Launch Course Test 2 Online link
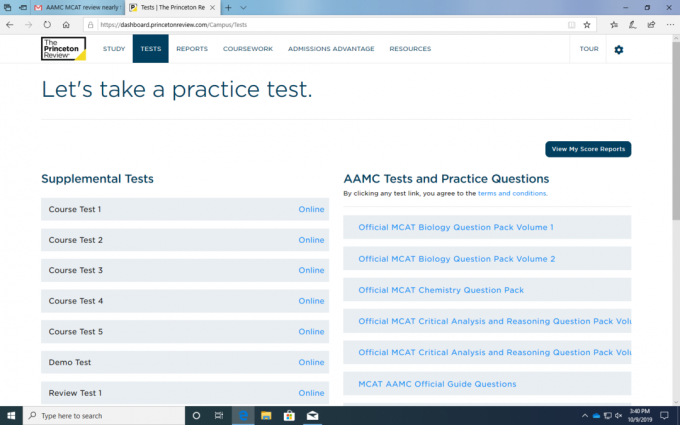The height and width of the screenshot is (425, 680). pyautogui.click(x=311, y=240)
